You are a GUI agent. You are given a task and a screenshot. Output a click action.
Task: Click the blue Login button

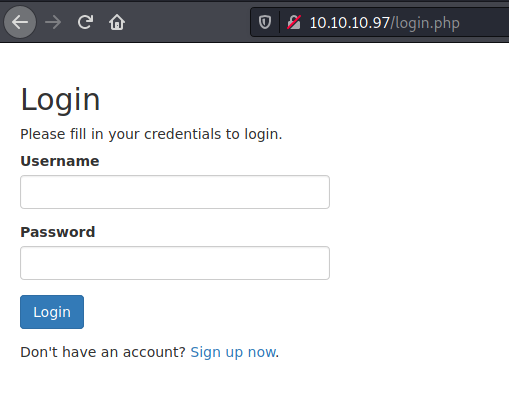point(52,312)
